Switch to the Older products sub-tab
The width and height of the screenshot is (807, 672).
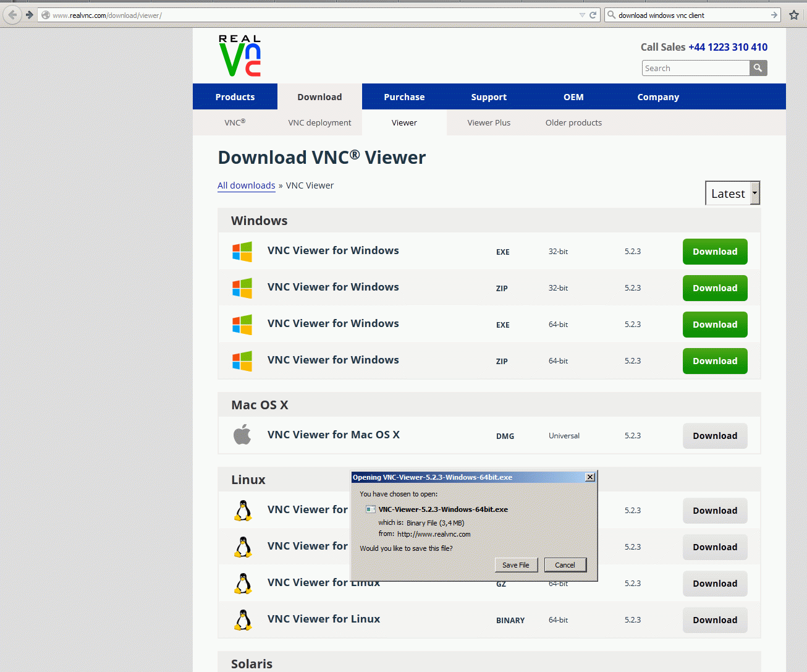pos(573,122)
